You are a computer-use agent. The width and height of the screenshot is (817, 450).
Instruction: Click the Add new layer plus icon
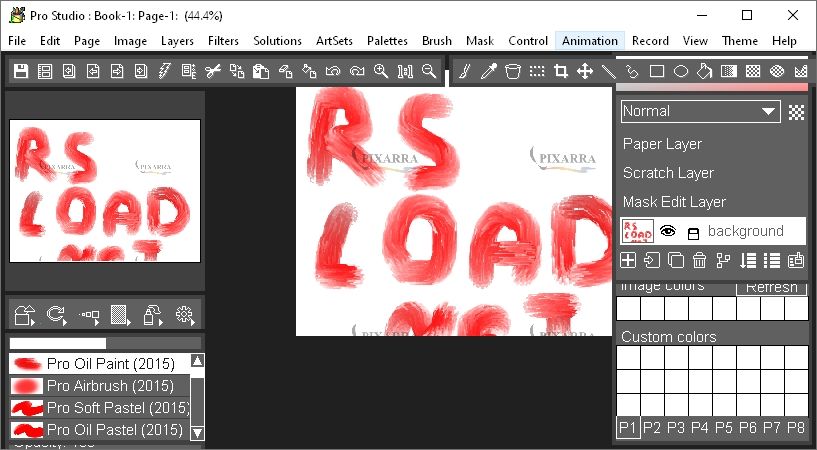[x=628, y=260]
